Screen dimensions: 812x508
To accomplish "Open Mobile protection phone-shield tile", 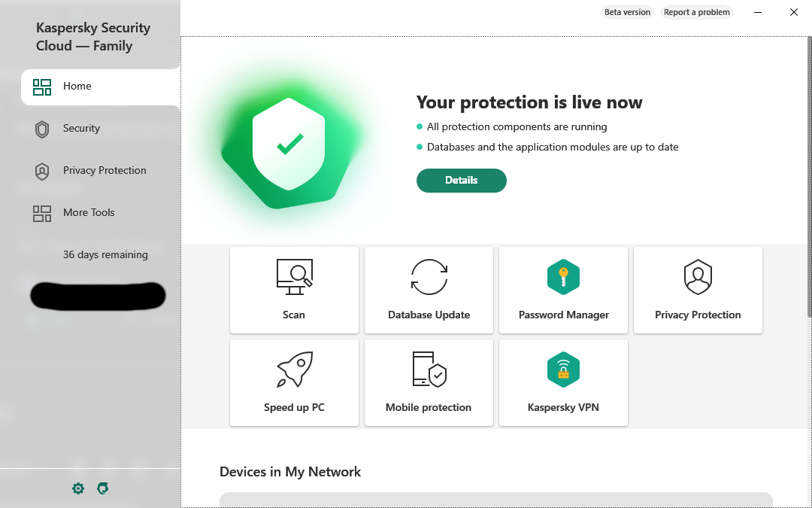I will pyautogui.click(x=429, y=370).
